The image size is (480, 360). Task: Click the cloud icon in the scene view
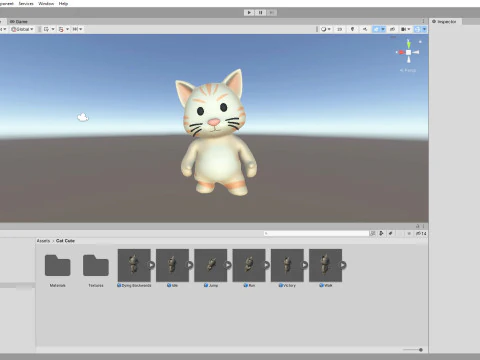coord(83,117)
